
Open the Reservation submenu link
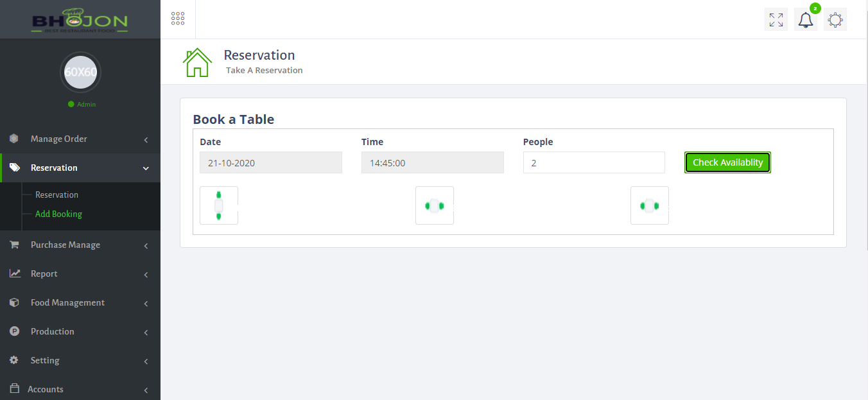(56, 195)
